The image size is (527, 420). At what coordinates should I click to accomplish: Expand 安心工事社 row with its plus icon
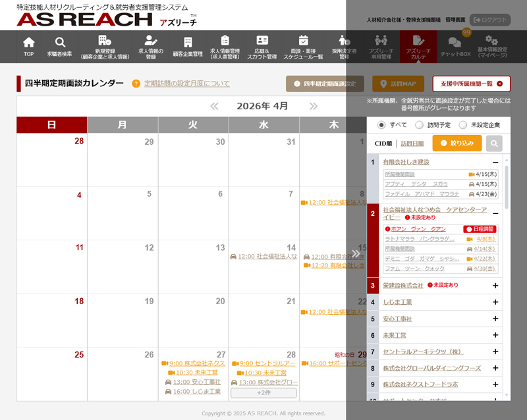click(495, 319)
